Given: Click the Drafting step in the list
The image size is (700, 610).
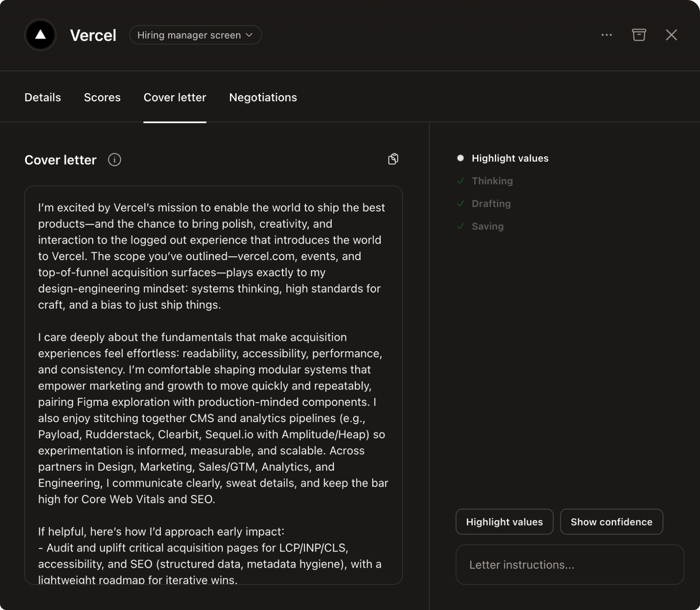Looking at the screenshot, I should tap(491, 203).
